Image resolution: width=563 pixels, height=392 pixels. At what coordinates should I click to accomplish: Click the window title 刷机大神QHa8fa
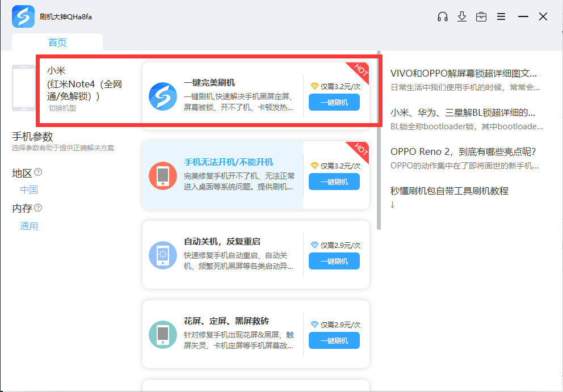tap(66, 17)
